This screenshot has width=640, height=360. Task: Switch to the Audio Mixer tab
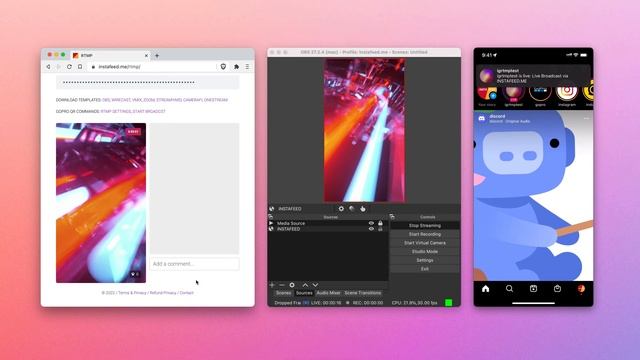[x=329, y=293]
